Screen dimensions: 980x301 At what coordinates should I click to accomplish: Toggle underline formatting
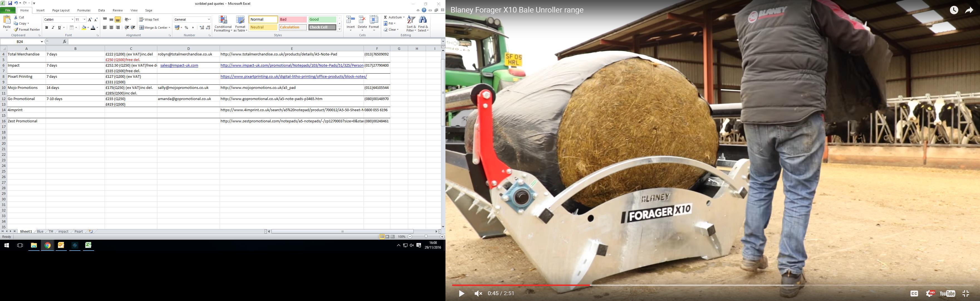click(x=59, y=27)
